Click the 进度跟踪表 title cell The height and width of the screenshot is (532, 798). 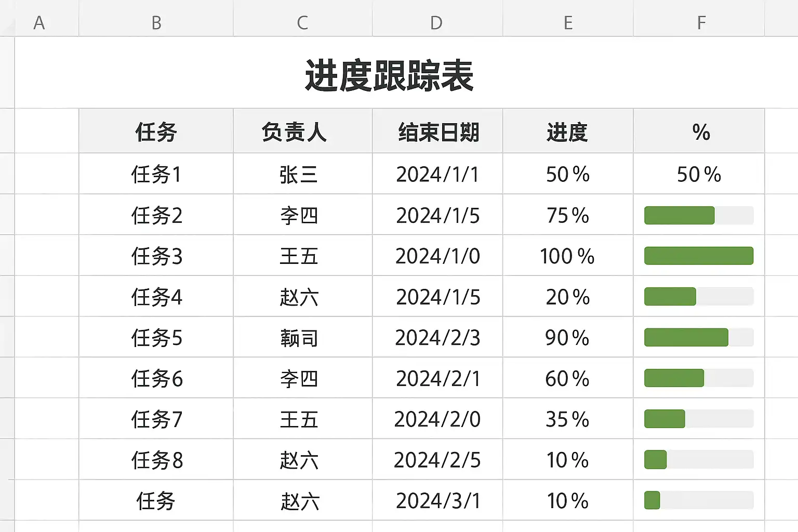[389, 76]
